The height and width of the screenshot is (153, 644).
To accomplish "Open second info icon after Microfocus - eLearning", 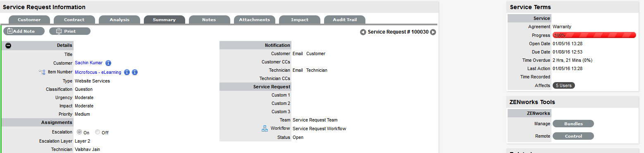I will click(135, 72).
